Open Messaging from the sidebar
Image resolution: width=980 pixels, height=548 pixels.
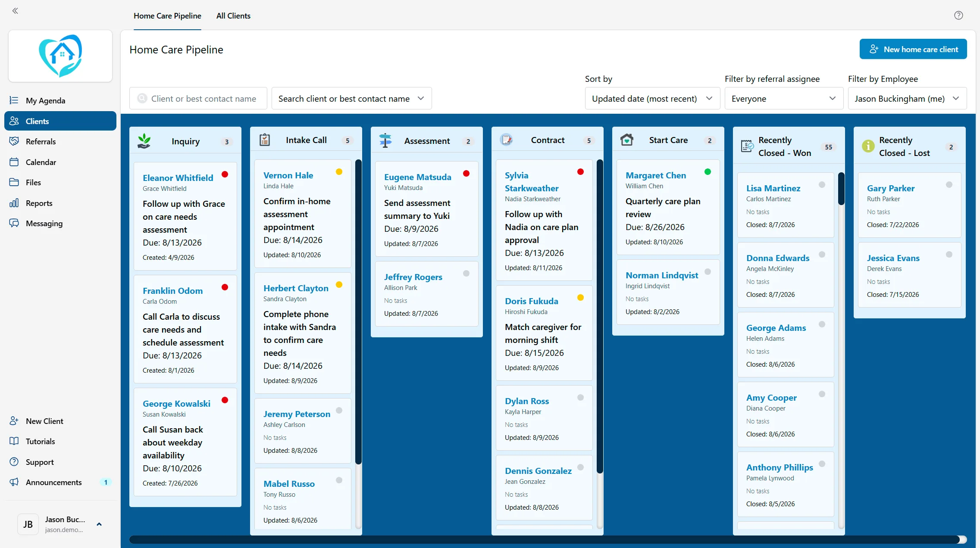coord(60,223)
